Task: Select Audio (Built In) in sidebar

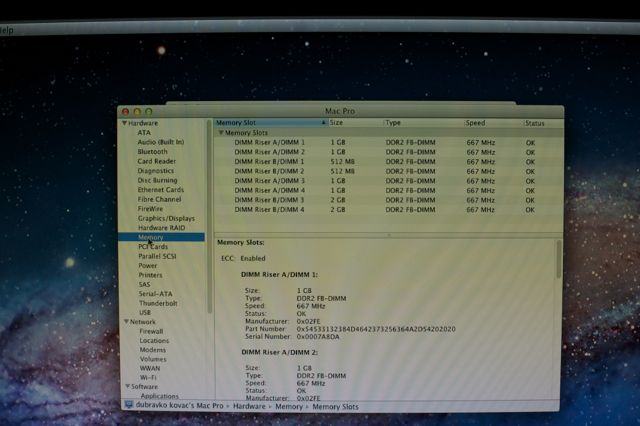Action: click(x=161, y=142)
